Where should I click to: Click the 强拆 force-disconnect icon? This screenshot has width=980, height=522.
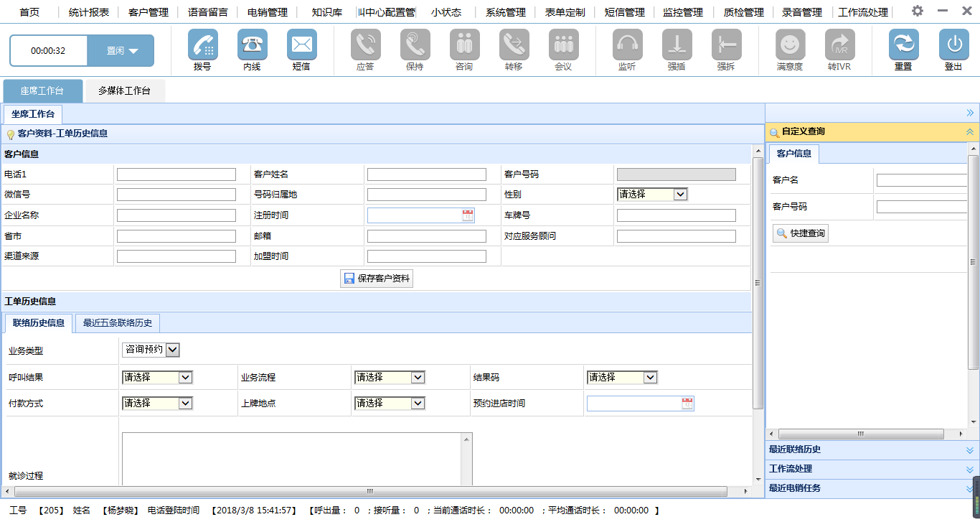726,44
